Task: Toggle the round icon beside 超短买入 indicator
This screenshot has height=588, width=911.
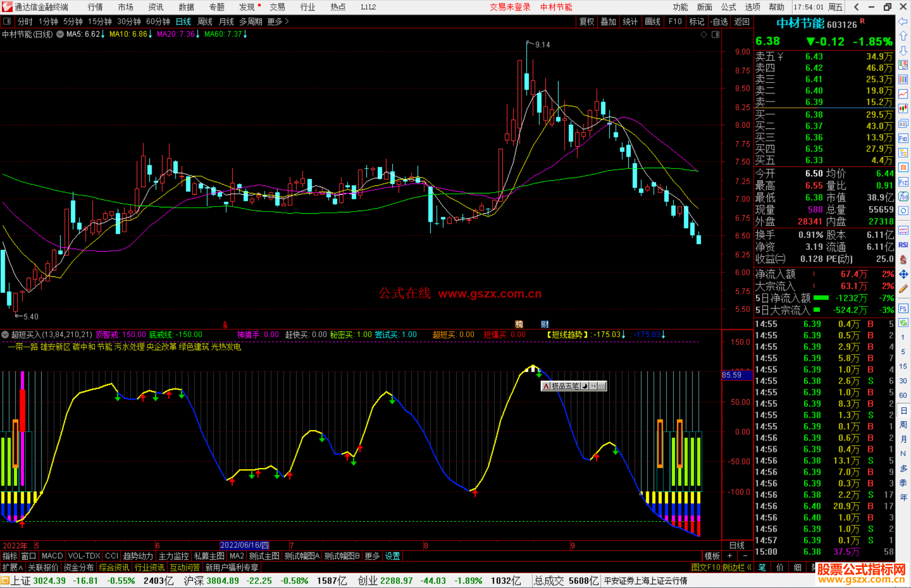Action: 5,335
